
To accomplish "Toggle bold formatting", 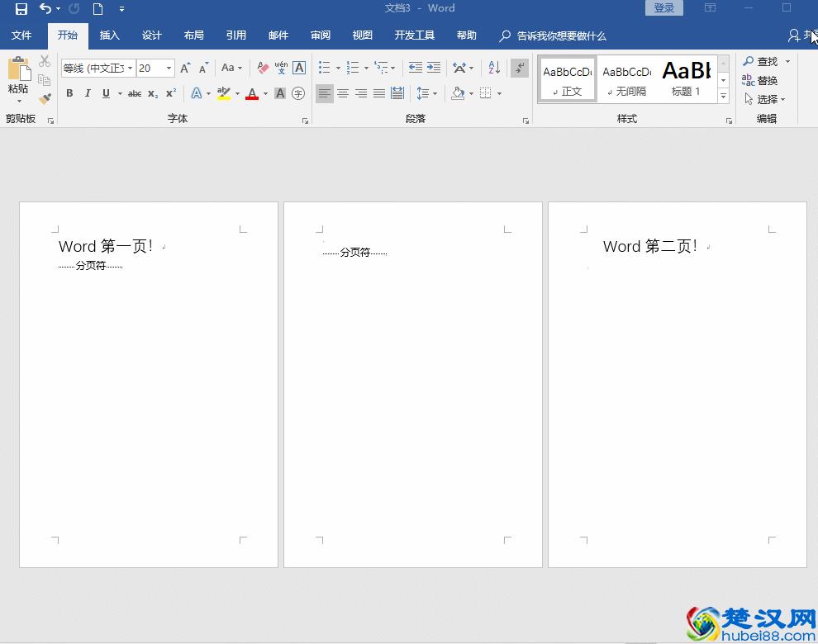I will [69, 93].
